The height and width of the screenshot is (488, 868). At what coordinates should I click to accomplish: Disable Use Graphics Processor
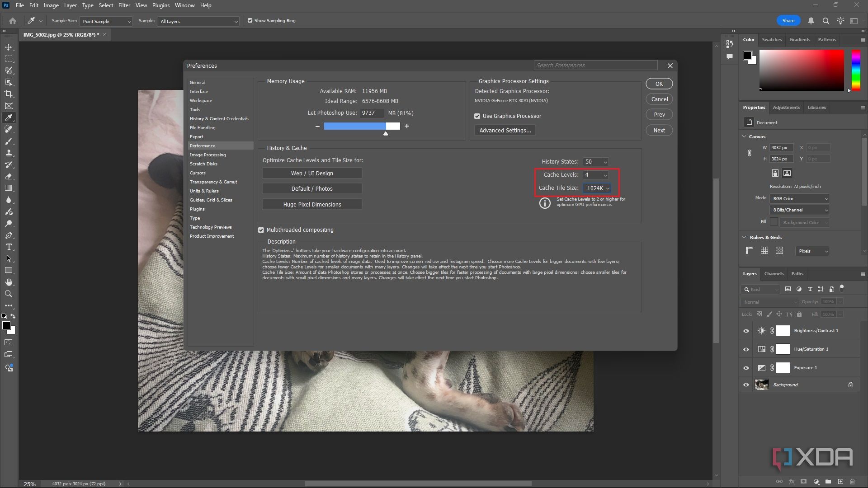[477, 116]
